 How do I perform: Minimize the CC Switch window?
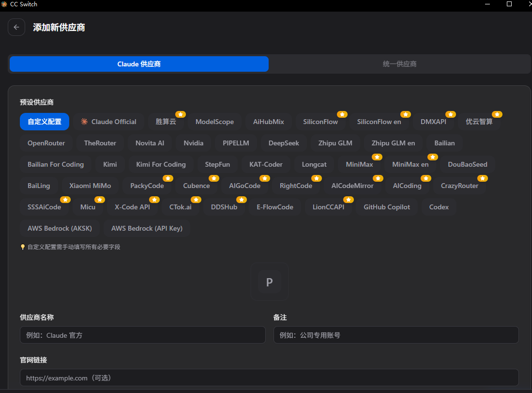point(487,4)
